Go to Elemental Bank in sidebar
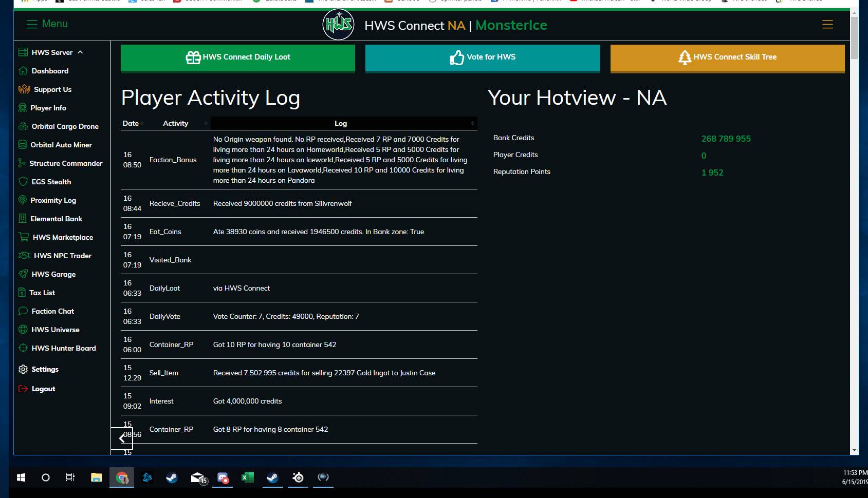Viewport: 868px width, 498px height. point(56,219)
